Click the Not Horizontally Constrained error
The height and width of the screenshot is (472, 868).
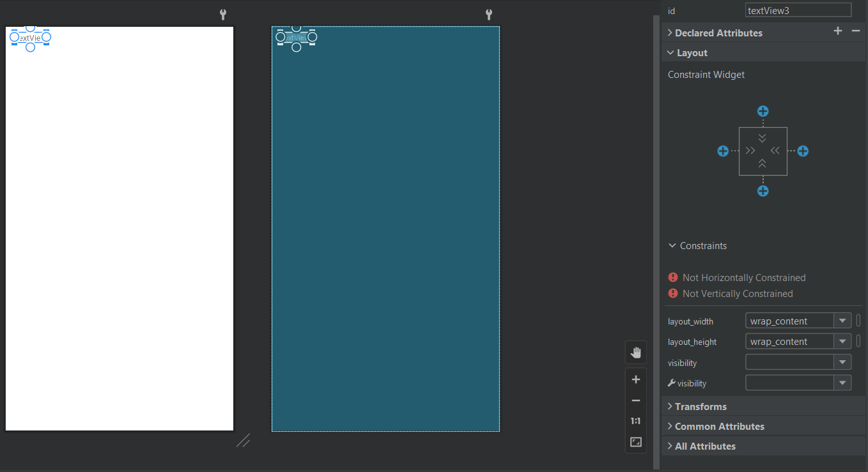coord(744,277)
